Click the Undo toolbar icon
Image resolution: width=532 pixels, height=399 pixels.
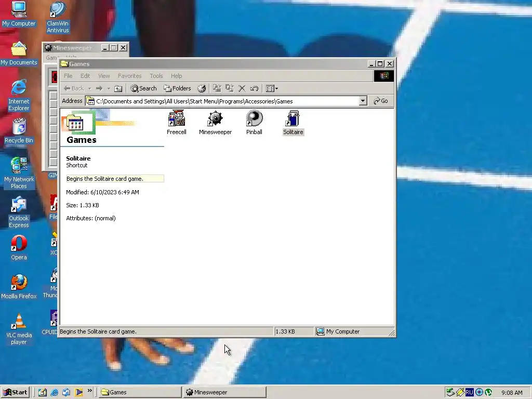coord(254,88)
